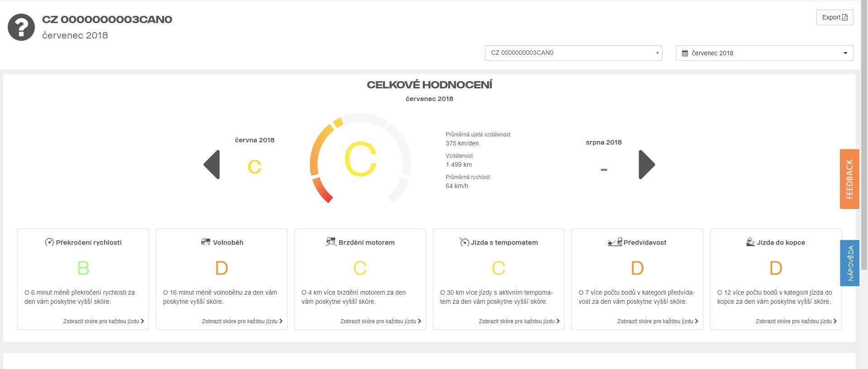This screenshot has width=868, height=369.
Task: Click the Export button
Action: pyautogui.click(x=834, y=17)
